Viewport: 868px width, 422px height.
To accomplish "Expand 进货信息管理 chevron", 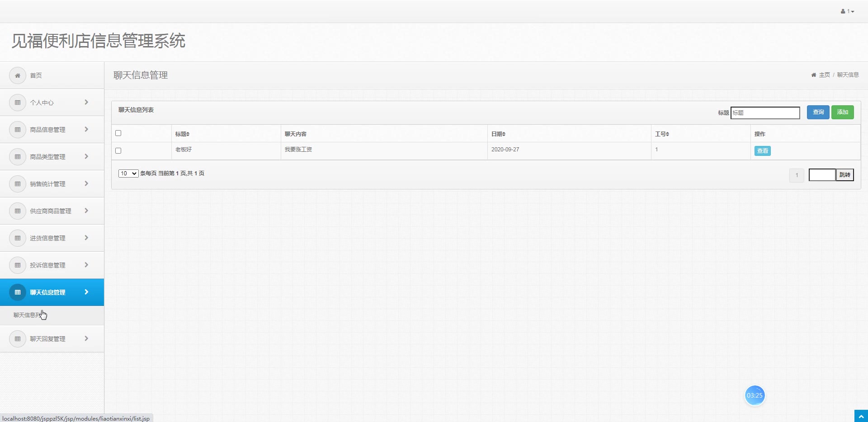I will click(86, 238).
